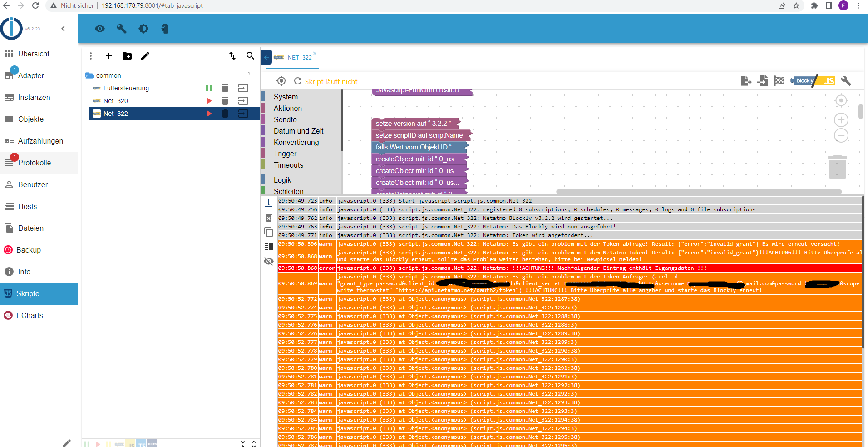Center the Blockly workspace view
Viewport: 868px width, 447px height.
point(841,100)
